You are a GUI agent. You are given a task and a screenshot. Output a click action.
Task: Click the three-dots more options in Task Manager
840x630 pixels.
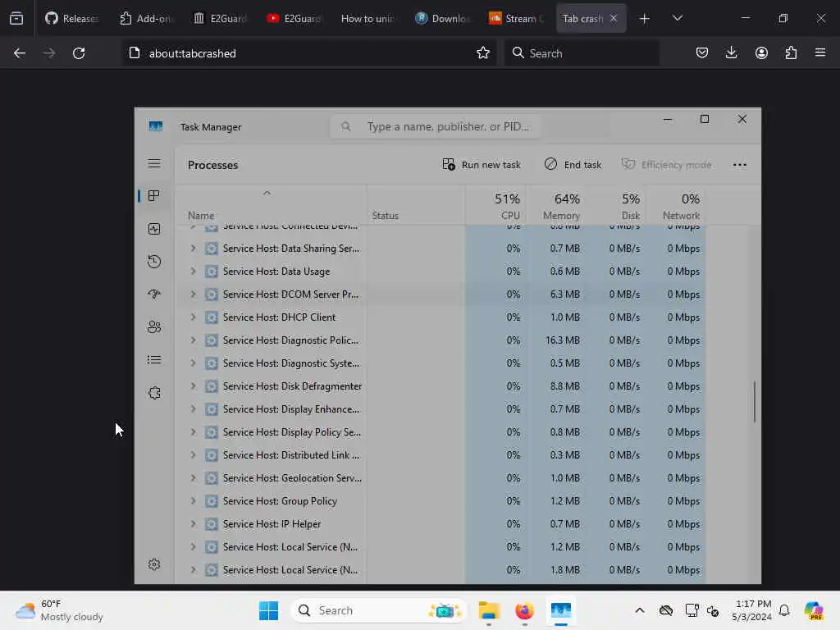(739, 165)
